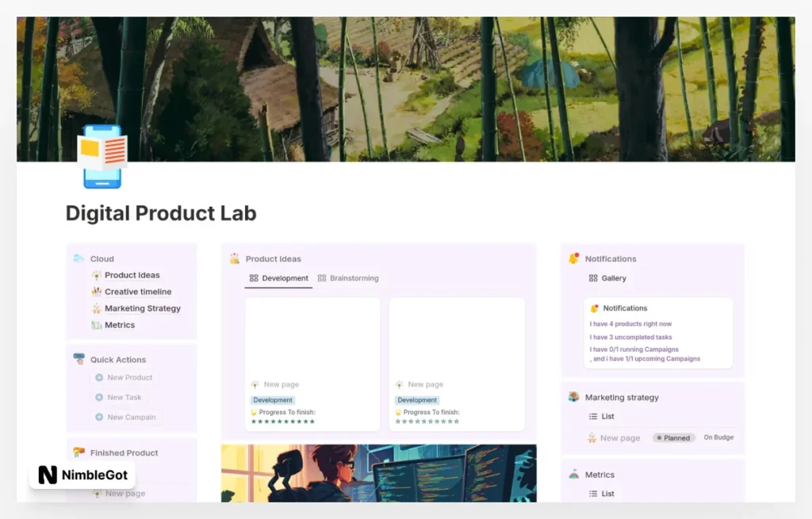Click 'Progress To finish:' on second card
This screenshot has height=519, width=812.
(431, 412)
